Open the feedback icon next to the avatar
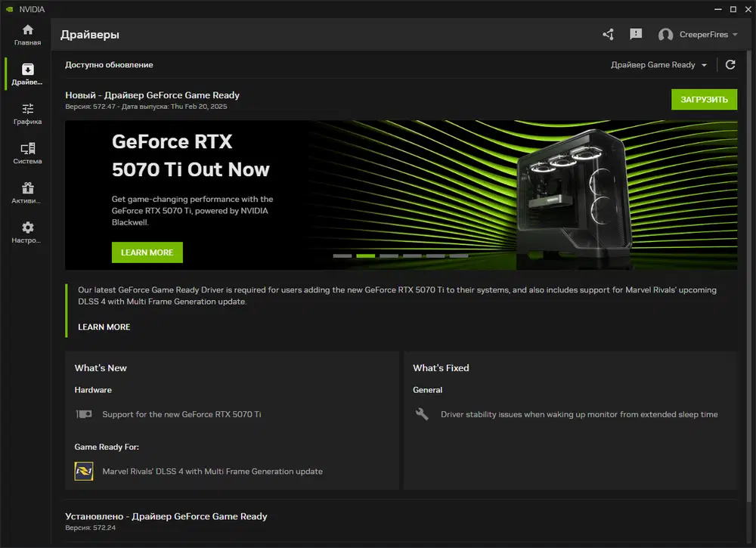Viewport: 756px width, 548px height. click(x=636, y=34)
